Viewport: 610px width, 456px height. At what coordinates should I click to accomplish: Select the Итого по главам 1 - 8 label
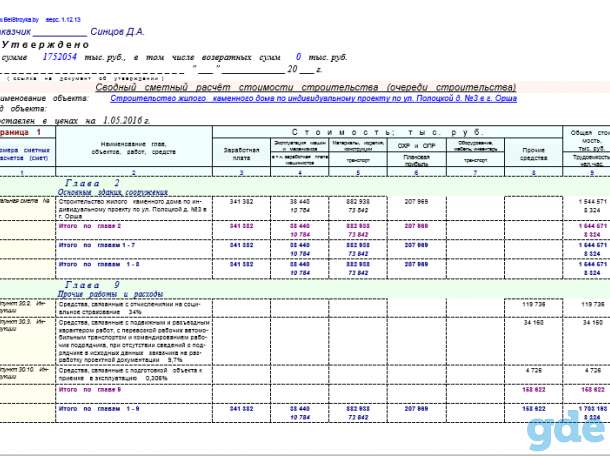(99, 264)
